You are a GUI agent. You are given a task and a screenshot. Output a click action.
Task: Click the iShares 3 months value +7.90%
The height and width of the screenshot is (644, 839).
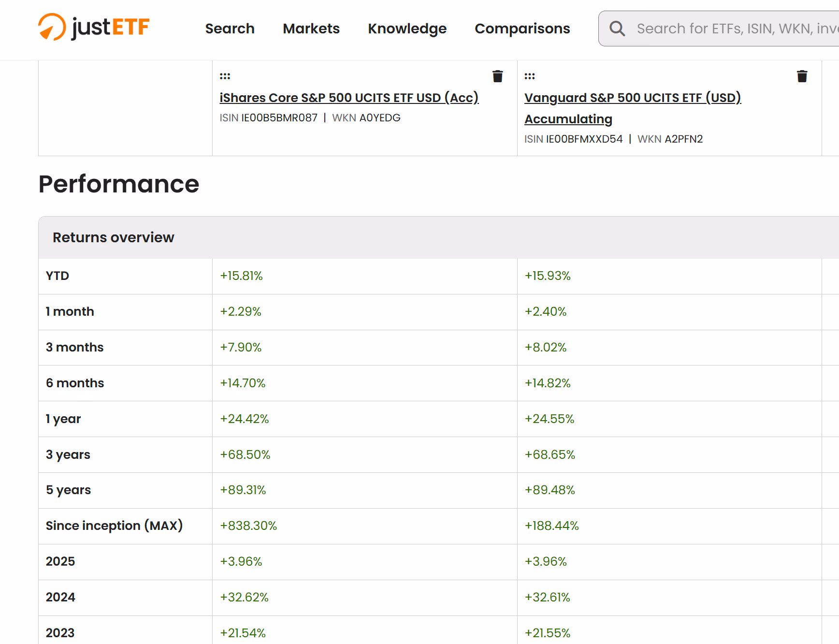[x=241, y=348]
